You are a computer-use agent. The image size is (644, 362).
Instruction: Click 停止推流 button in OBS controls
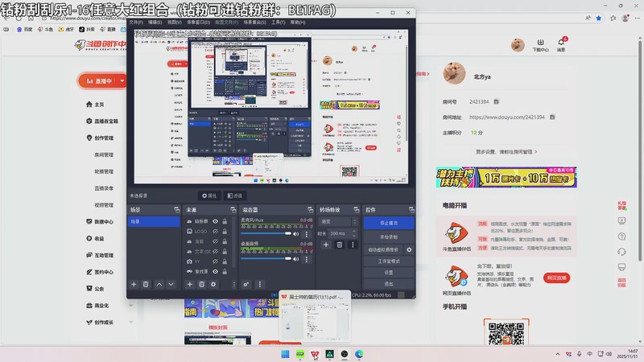(389, 223)
